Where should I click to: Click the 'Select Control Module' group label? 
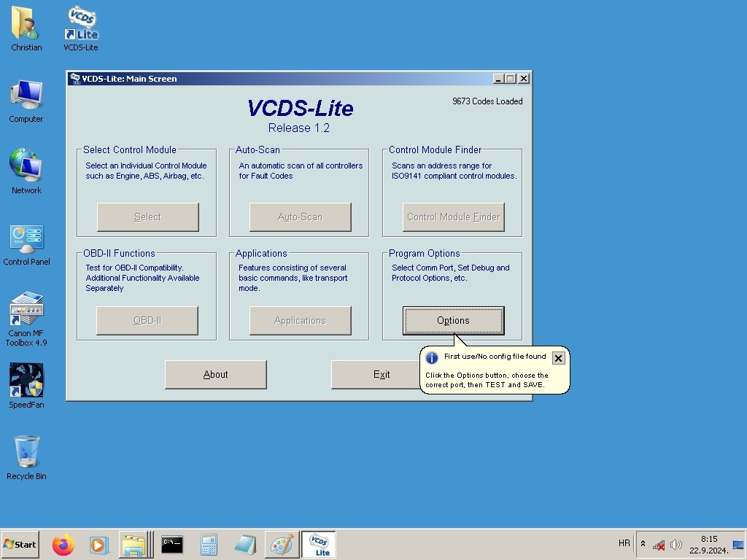[x=130, y=149]
